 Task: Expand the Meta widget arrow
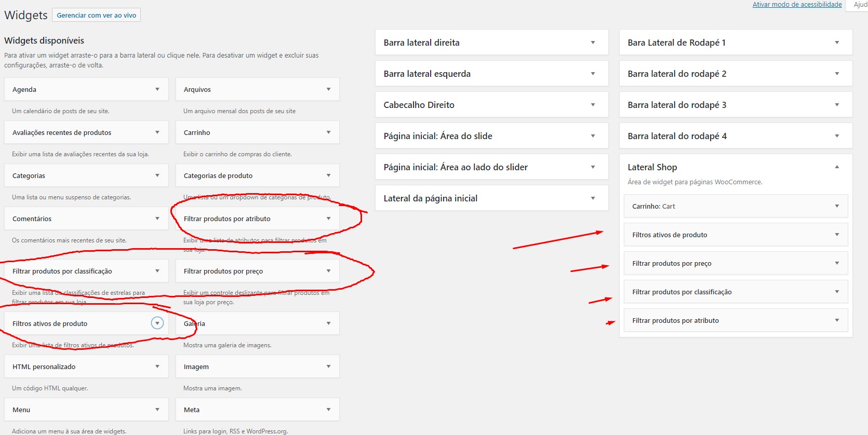[328, 410]
